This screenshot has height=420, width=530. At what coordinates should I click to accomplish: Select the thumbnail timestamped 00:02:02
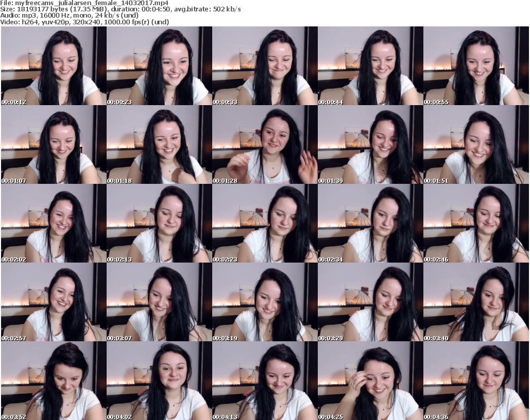[54, 223]
